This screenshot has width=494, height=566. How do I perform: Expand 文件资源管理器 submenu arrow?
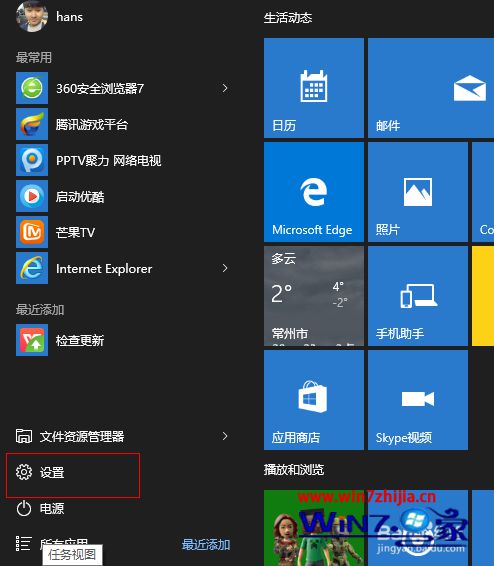tap(225, 436)
